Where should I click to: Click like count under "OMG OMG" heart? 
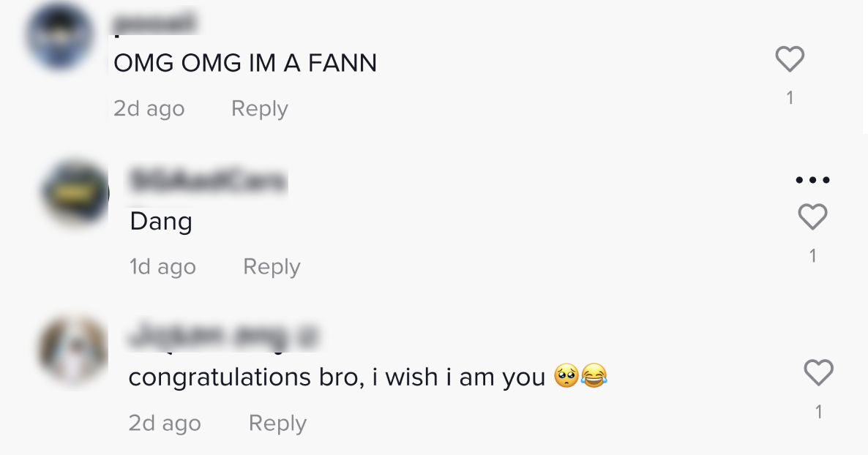pos(790,98)
